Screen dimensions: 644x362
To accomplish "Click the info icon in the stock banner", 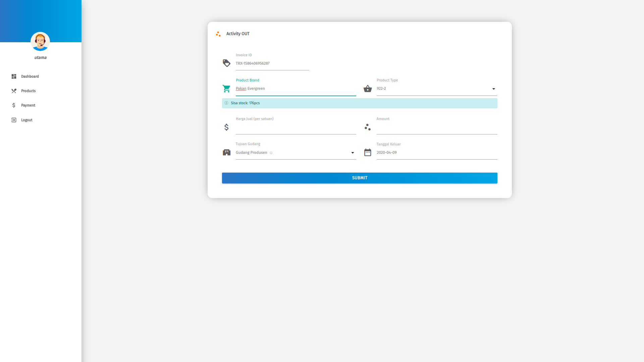I will (226, 103).
